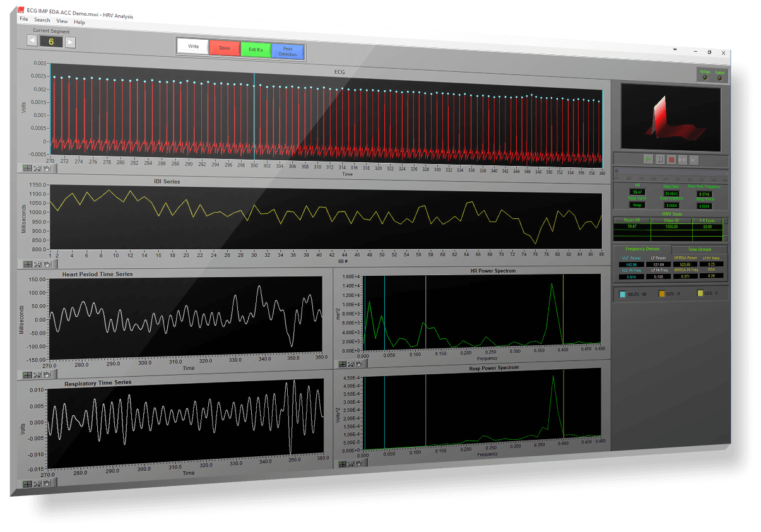Select the zoom tool beneath the Heart Period Time Series
This screenshot has height=532, width=761.
click(37, 375)
